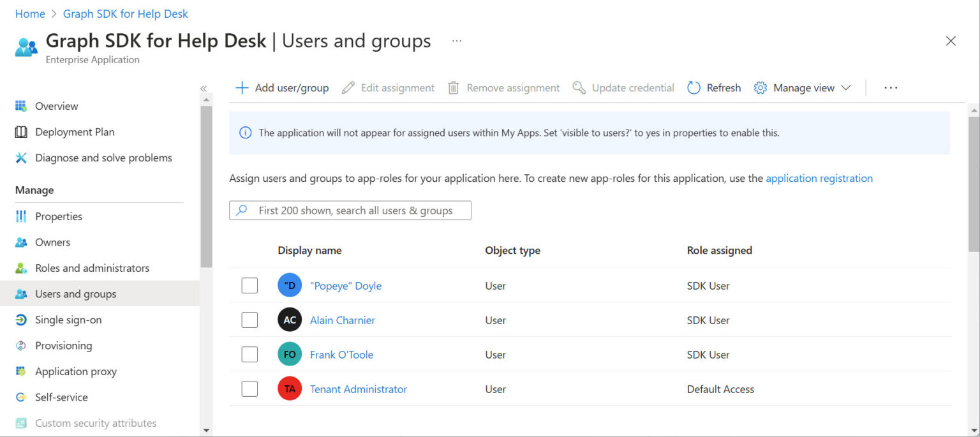This screenshot has height=437, width=980.
Task: Select Users and groups in the sidebar
Action: point(75,293)
